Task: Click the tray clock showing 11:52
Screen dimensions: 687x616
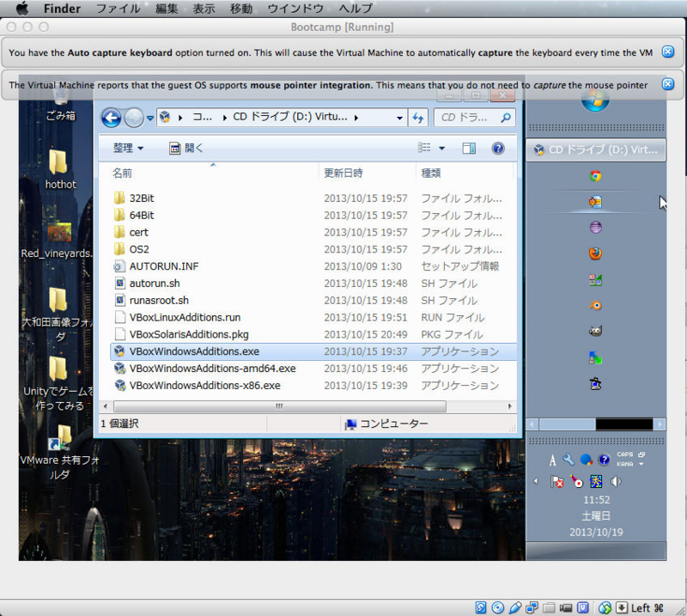Action: (x=596, y=500)
